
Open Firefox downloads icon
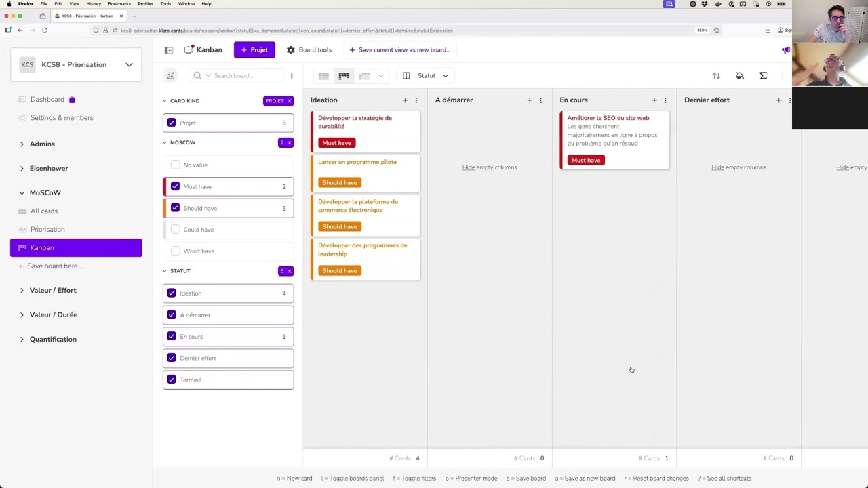click(x=768, y=30)
